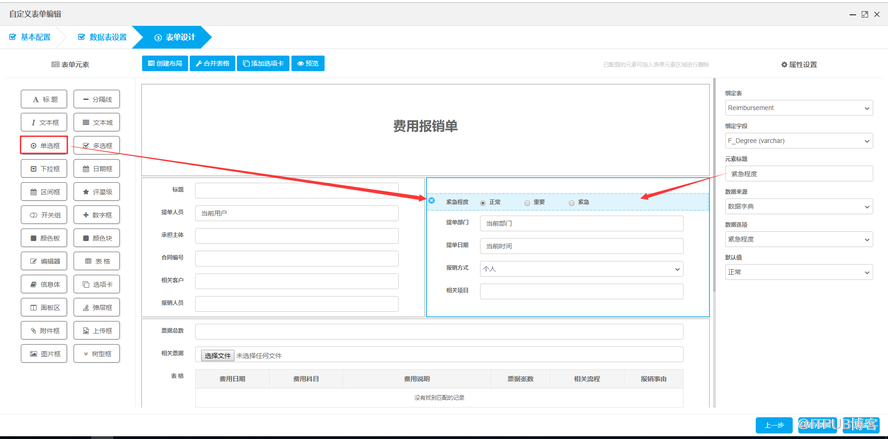Select the 开关组 switch element
The width and height of the screenshot is (888, 439).
pos(44,215)
